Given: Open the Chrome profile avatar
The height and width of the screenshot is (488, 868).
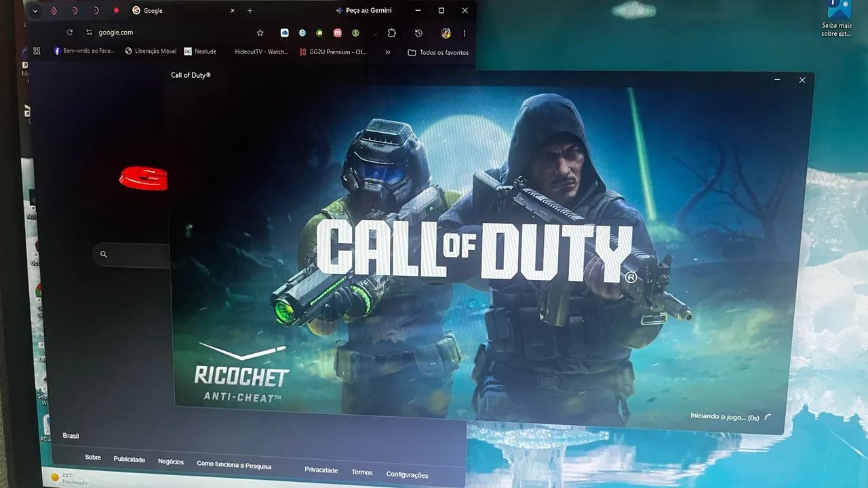Looking at the screenshot, I should (446, 33).
